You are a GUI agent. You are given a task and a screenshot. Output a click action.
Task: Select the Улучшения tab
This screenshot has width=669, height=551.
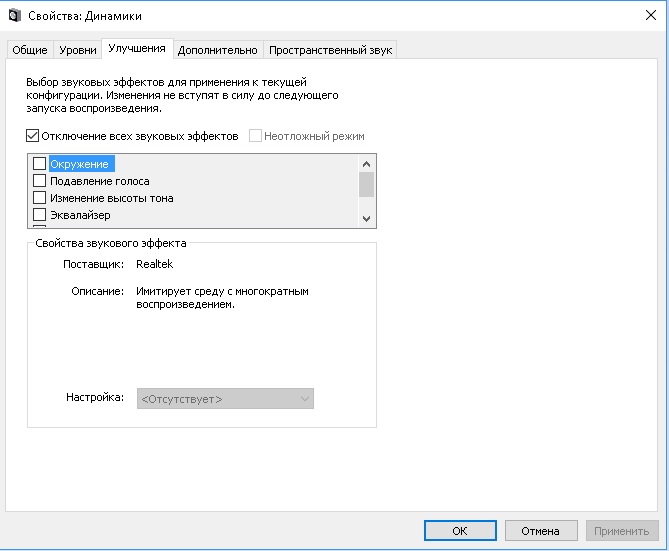click(137, 48)
